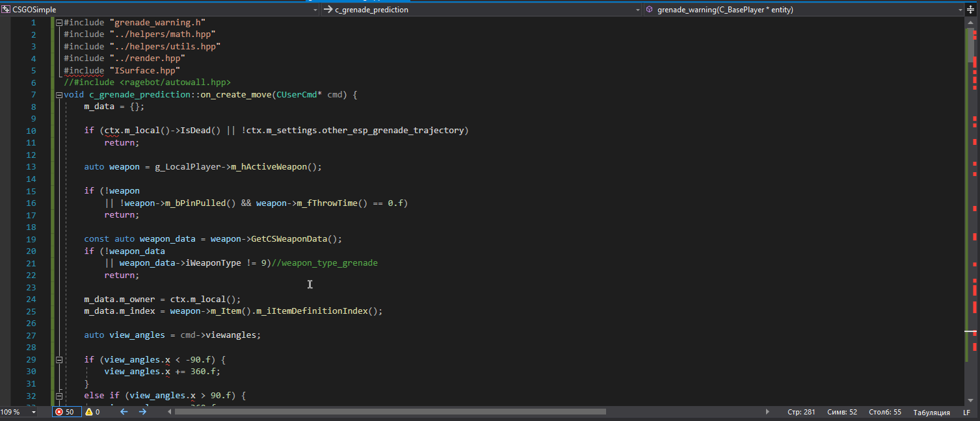Click the horizontal scrollbar thumb

(390, 412)
